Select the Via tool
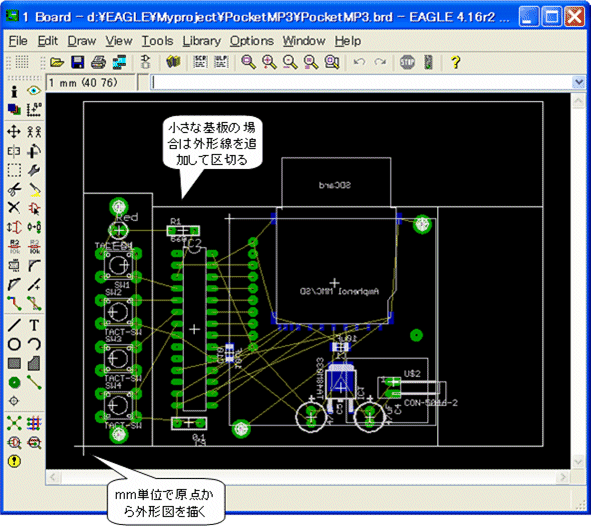The width and height of the screenshot is (591, 526). click(14, 382)
